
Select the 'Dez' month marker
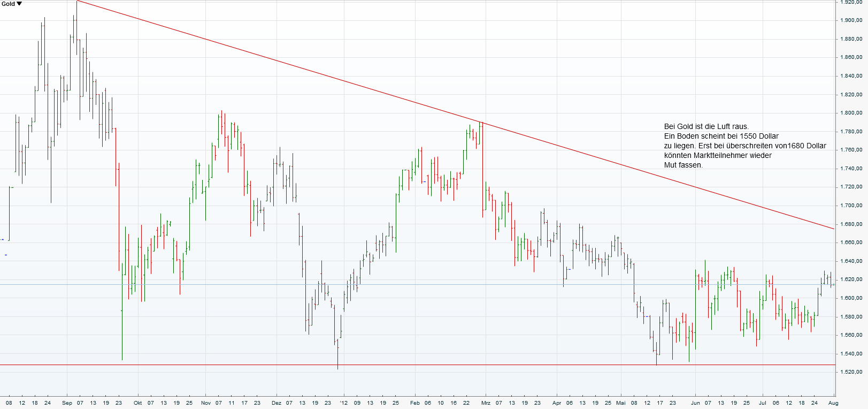coord(276,403)
